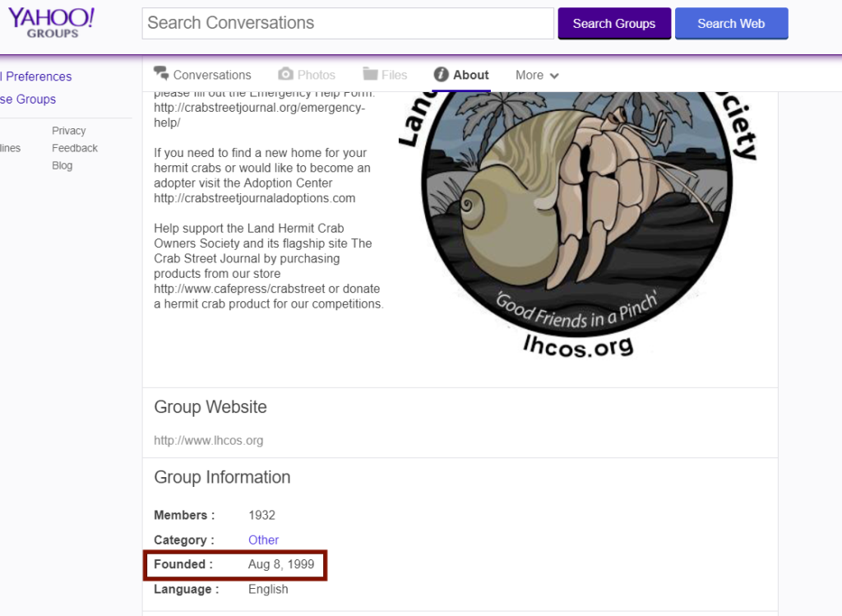Select the Photos camera icon
The height and width of the screenshot is (616, 842).
click(x=285, y=74)
